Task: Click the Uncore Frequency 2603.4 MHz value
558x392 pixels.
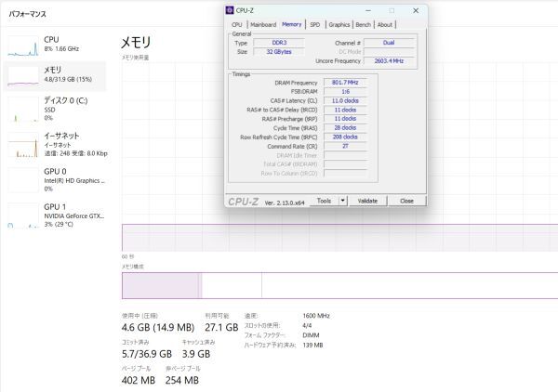Action: click(x=389, y=61)
